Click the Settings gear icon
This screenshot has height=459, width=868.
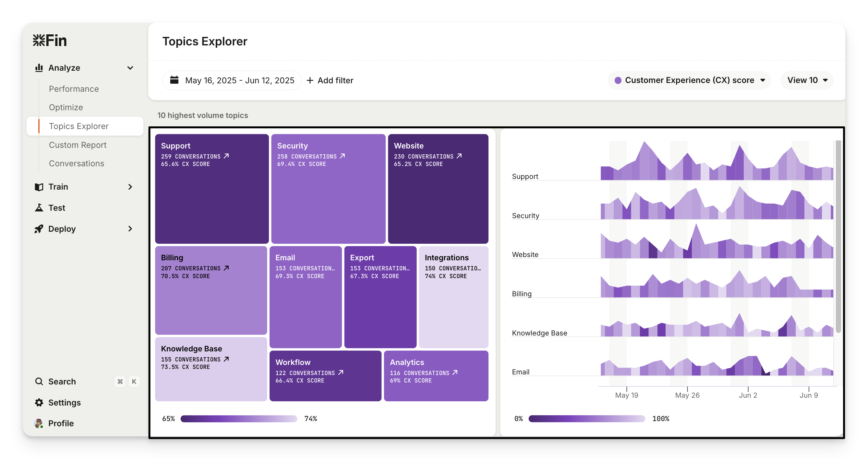(39, 402)
